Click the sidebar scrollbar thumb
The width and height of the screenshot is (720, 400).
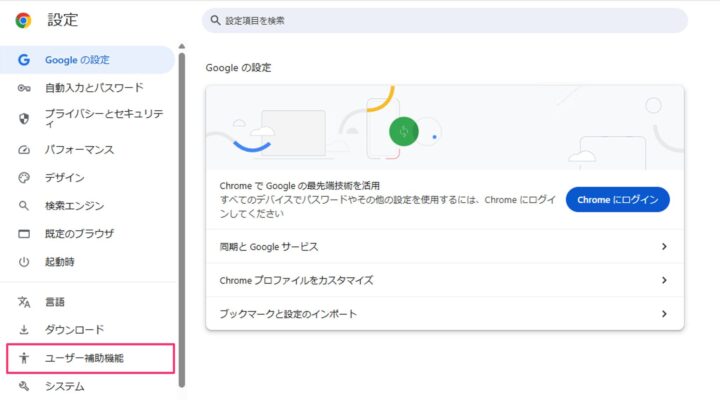click(182, 220)
